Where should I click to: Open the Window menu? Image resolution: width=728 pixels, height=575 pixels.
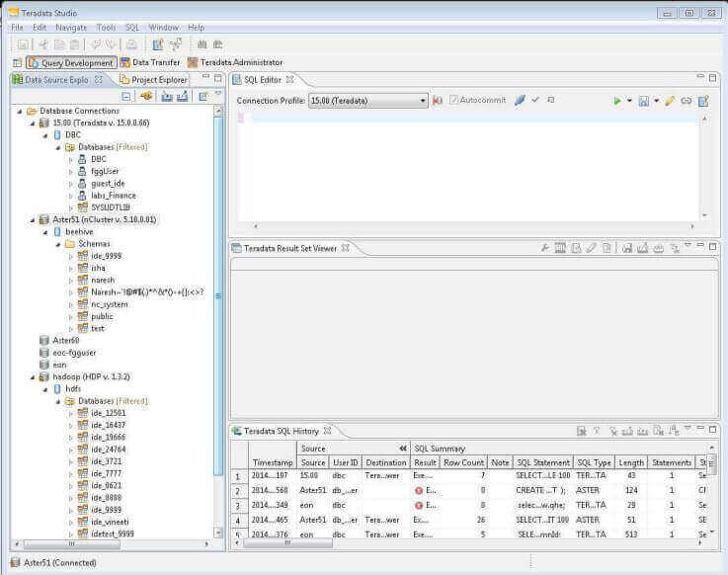(163, 28)
